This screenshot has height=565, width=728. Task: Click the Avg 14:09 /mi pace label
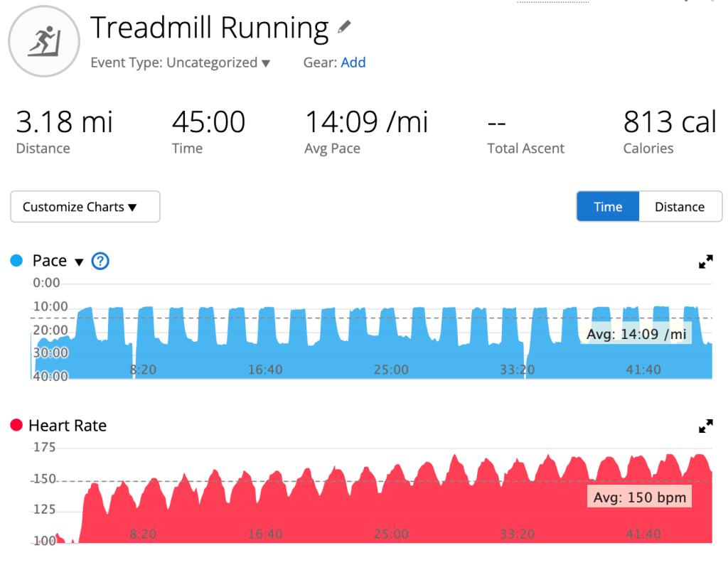[636, 333]
